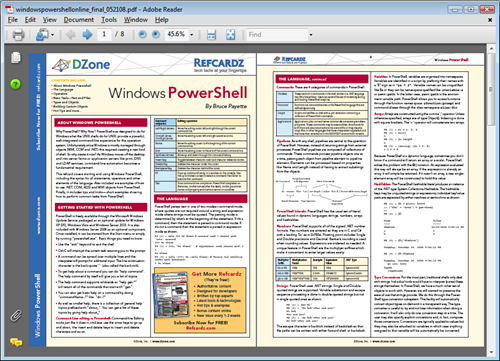
Task: Click scrolling page width icon
Action: [211, 34]
